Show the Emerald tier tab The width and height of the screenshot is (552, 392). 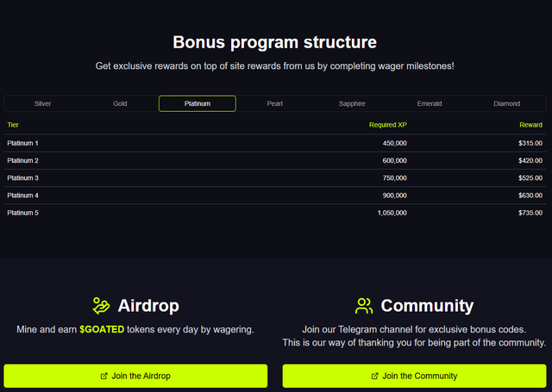(x=430, y=103)
